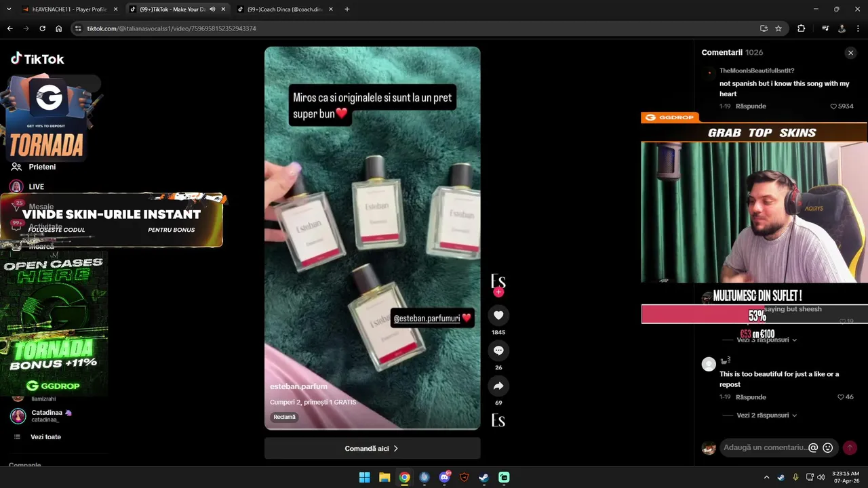Click the TikTok logo
Screen dimensions: 868x488
click(x=37, y=59)
